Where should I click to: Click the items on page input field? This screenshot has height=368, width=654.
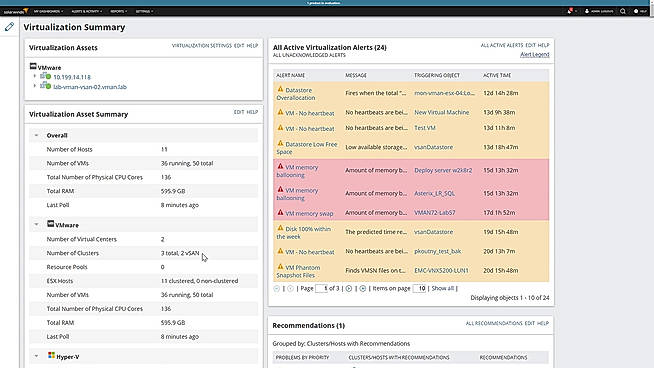(419, 288)
